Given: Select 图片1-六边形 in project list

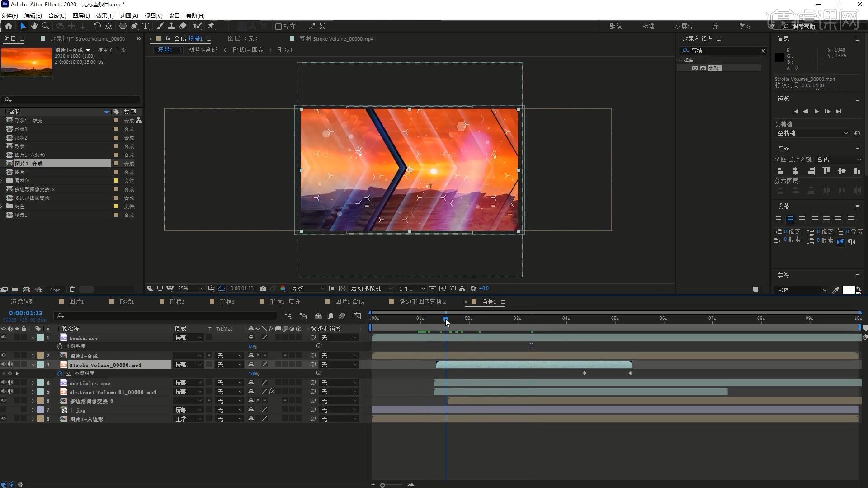Looking at the screenshot, I should 30,155.
